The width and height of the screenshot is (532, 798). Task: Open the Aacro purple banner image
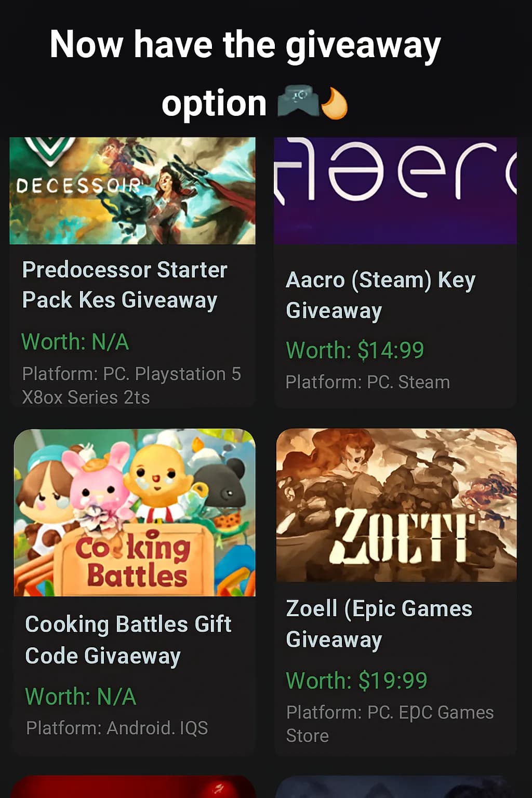point(395,191)
